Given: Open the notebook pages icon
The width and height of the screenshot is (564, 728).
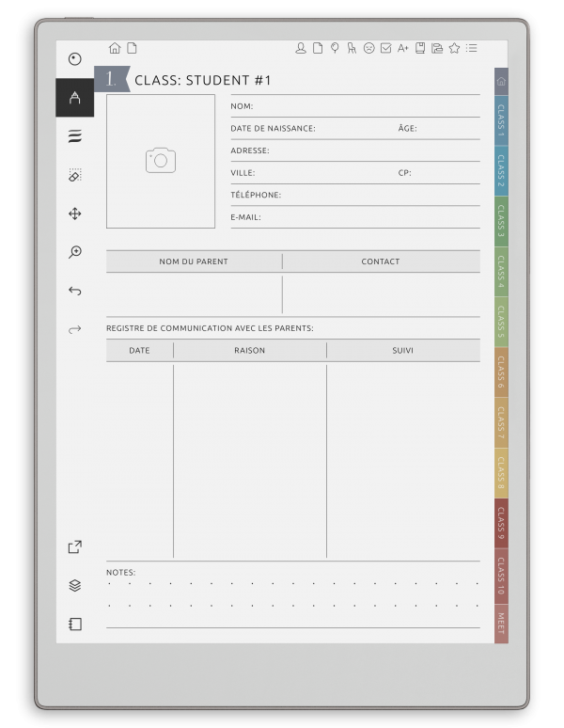Looking at the screenshot, I should coord(74,624).
